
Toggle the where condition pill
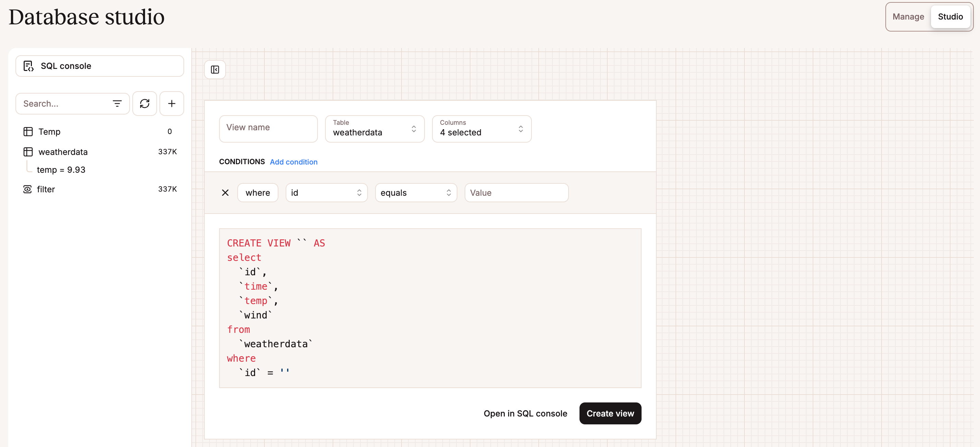tap(258, 193)
